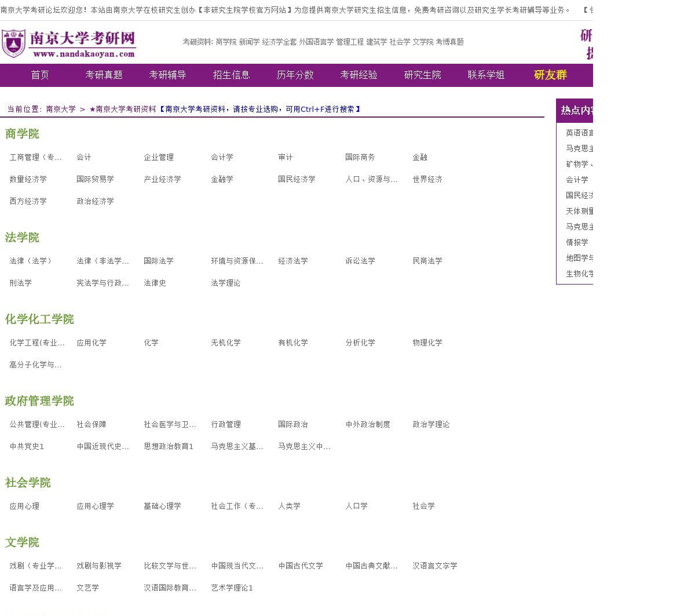
Task: Click the 南京大学 breadcrumb link
Action: click(x=61, y=110)
